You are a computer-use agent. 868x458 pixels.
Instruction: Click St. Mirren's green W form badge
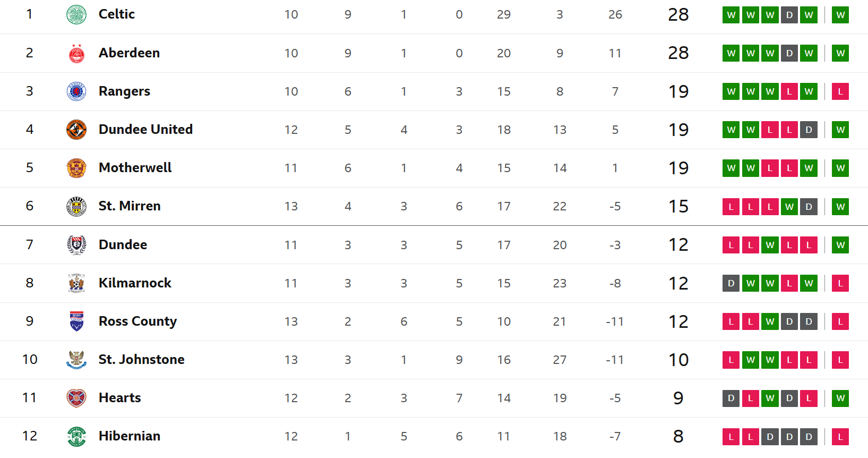789,207
